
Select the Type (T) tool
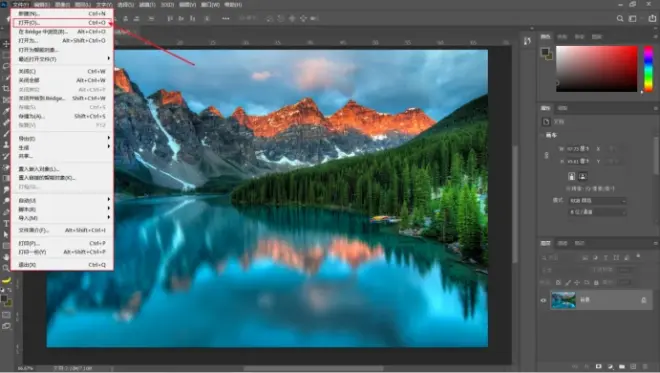[x=6, y=224]
